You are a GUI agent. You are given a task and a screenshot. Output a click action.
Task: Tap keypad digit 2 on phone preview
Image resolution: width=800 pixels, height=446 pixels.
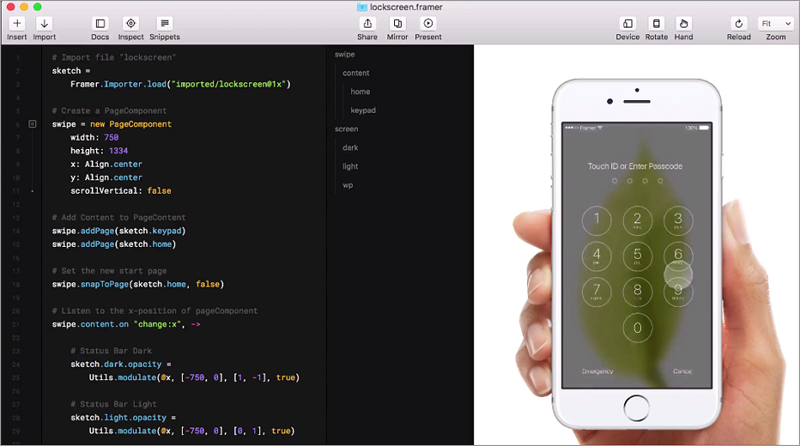tap(637, 220)
